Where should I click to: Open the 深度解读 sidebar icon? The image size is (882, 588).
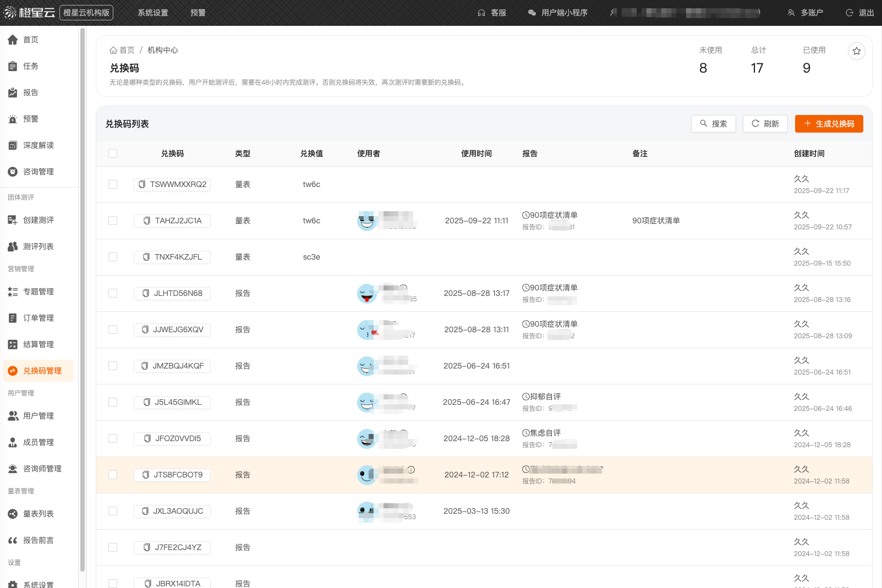tap(13, 145)
